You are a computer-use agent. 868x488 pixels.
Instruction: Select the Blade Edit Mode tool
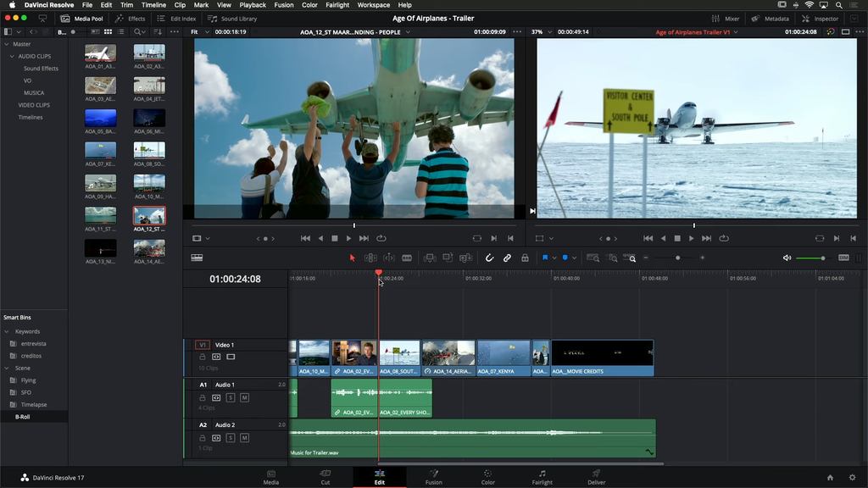407,258
